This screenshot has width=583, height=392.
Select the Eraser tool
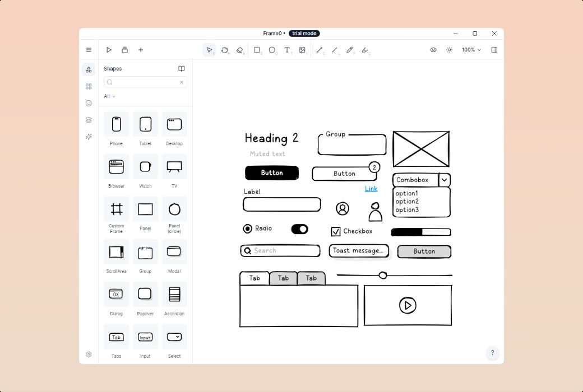pos(240,50)
